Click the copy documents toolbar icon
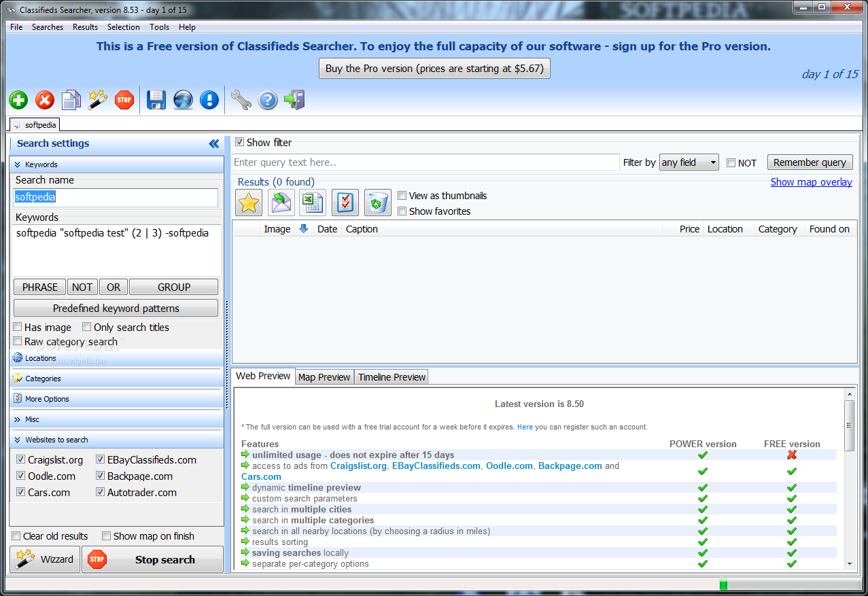The image size is (868, 596). click(71, 101)
